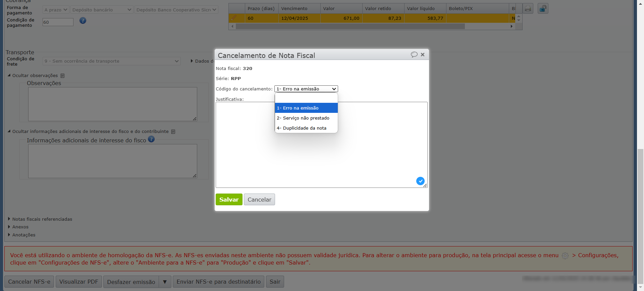Click the printer icon above the installment table

point(528,9)
